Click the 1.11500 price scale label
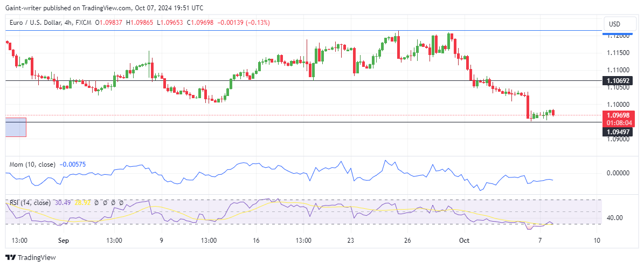 pyautogui.click(x=617, y=52)
